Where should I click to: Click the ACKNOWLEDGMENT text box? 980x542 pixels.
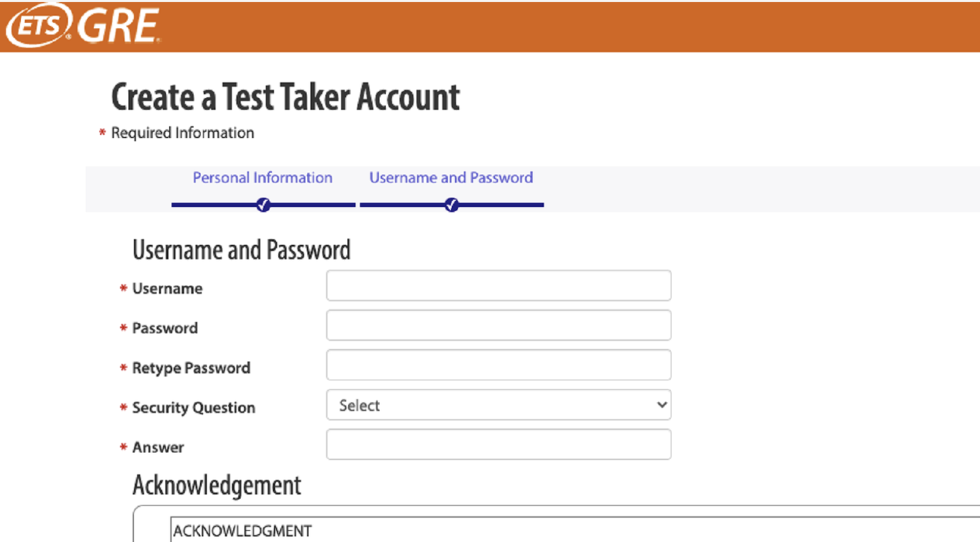pos(572,530)
